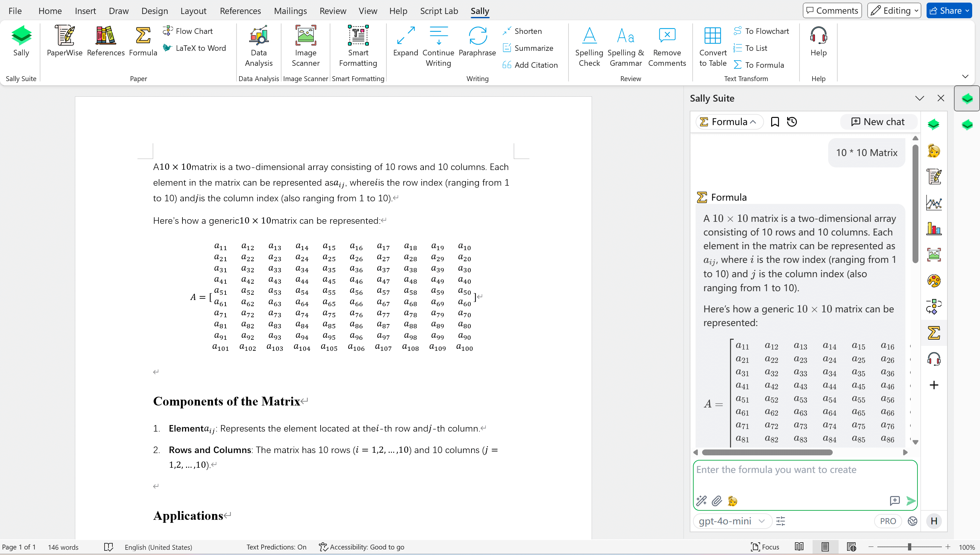Screen dimensions: 980x555
Task: Open the File menu
Action: (x=15, y=11)
